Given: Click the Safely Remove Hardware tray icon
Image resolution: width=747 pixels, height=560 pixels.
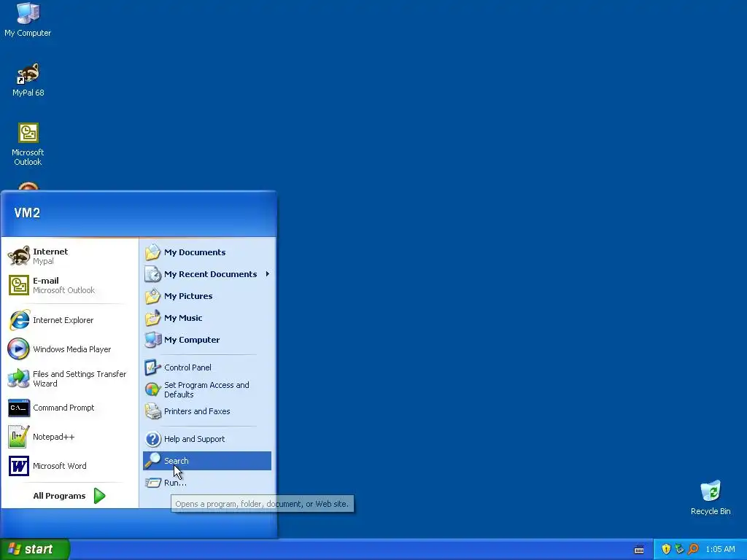Looking at the screenshot, I should 679,549.
